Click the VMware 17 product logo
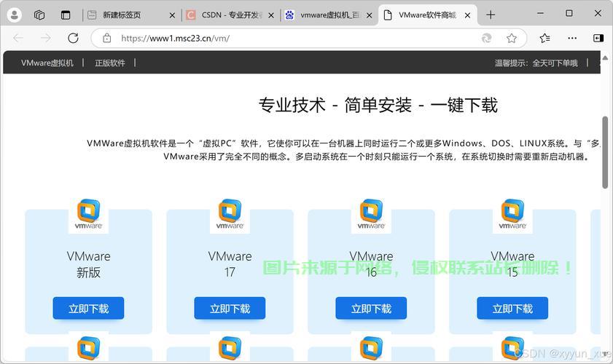Image resolution: width=613 pixels, height=364 pixels. click(230, 215)
